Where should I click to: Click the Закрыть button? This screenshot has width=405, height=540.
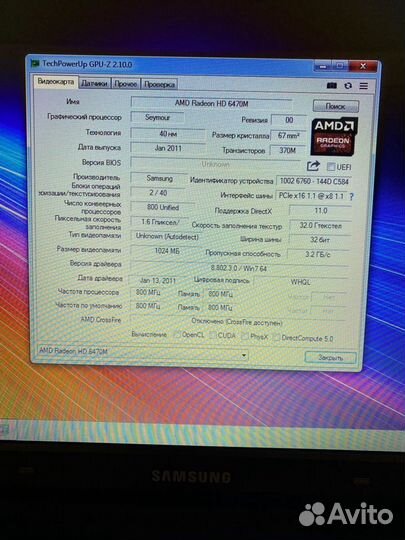click(x=330, y=357)
